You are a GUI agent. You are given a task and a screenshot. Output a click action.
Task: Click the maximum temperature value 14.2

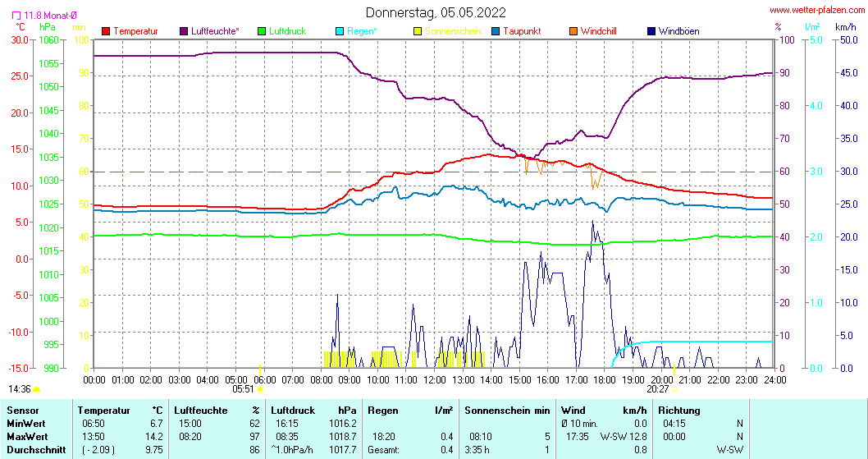[x=154, y=437]
